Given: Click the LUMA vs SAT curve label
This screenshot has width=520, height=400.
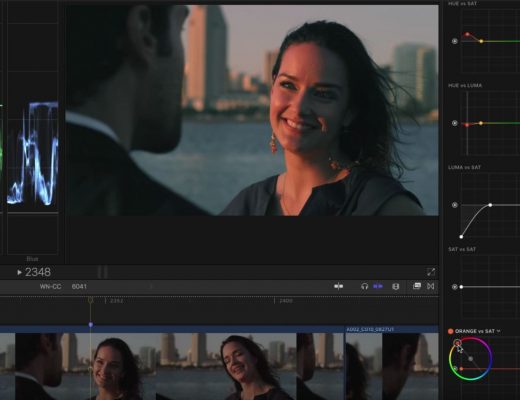Looking at the screenshot, I should 464,167.
